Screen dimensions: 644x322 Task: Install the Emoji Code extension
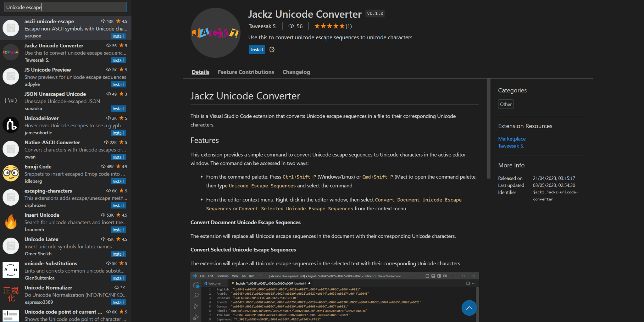point(118,181)
